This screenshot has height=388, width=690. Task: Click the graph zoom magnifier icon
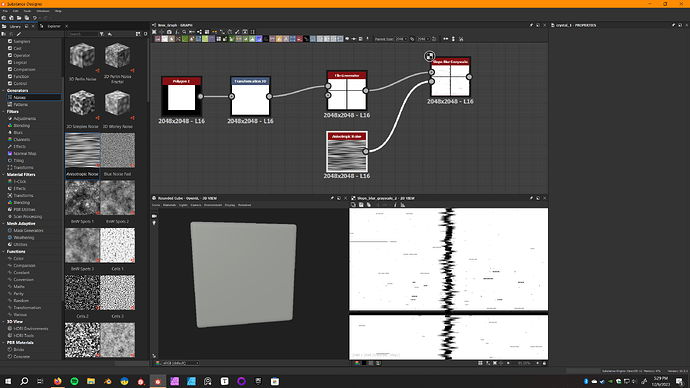tap(184, 32)
